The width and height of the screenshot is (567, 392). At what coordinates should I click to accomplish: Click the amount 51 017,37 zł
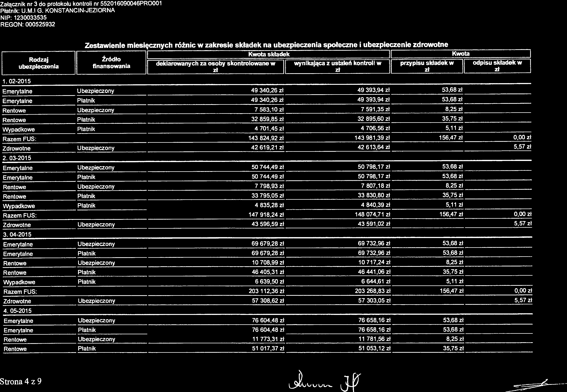point(268,348)
